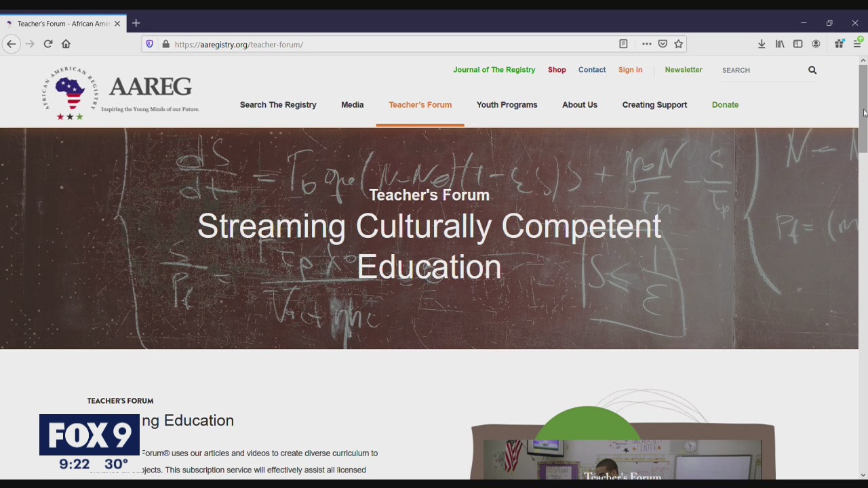This screenshot has width=868, height=488.
Task: Open the Firefox Library
Action: pyautogui.click(x=780, y=43)
